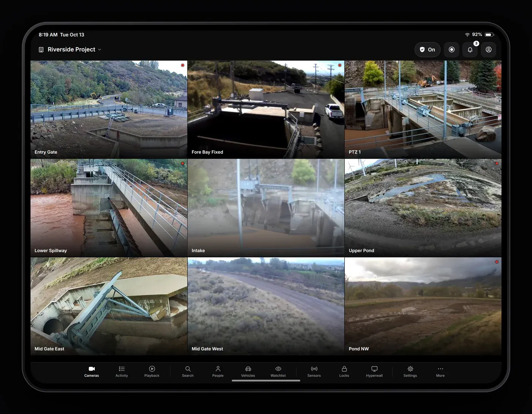Open the user profile icon
Screen dimensions: 532x414
(x=489, y=49)
